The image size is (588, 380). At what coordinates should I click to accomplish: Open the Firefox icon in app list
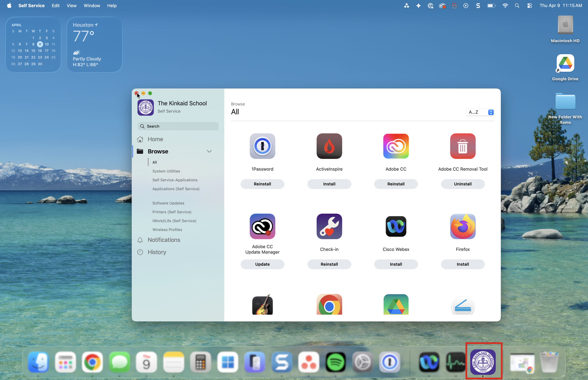[462, 226]
